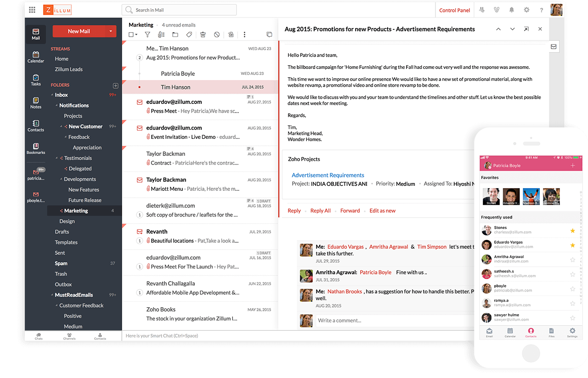Open the Notes module in sidebar
The height and width of the screenshot is (378, 588).
click(36, 103)
